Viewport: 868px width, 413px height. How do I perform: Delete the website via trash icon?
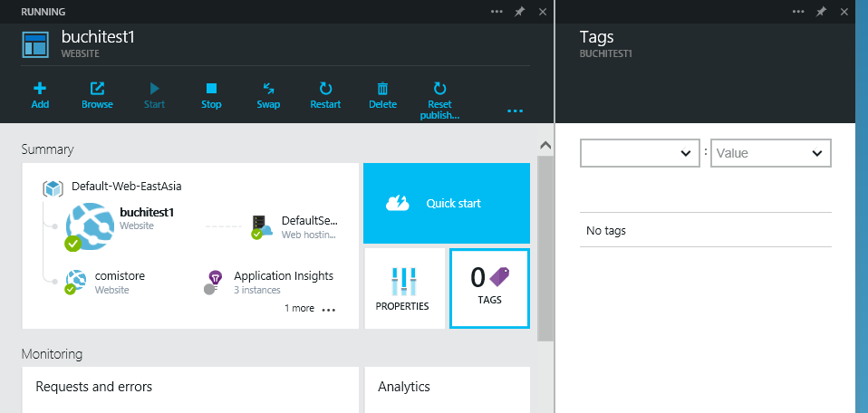click(382, 89)
